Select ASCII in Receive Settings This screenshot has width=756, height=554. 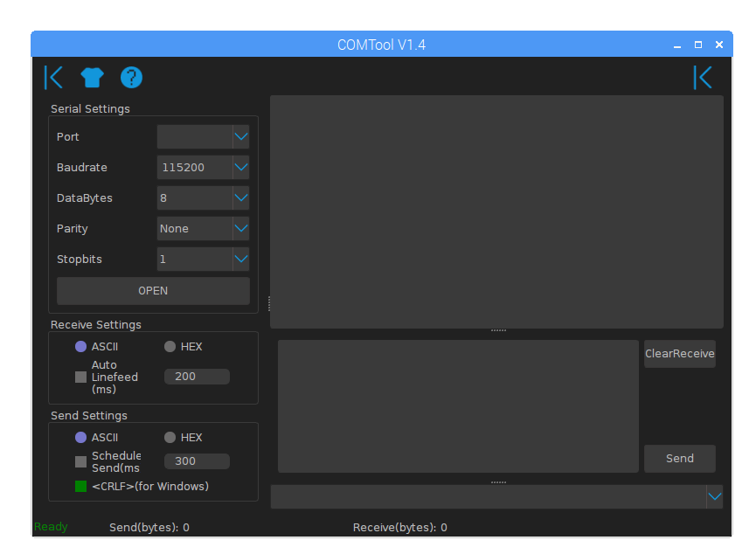point(96,347)
